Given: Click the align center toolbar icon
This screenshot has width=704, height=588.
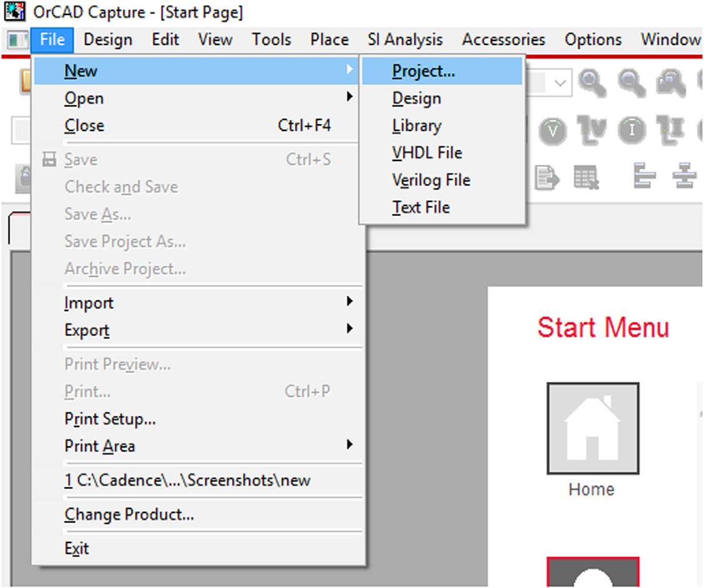Looking at the screenshot, I should pyautogui.click(x=684, y=176).
